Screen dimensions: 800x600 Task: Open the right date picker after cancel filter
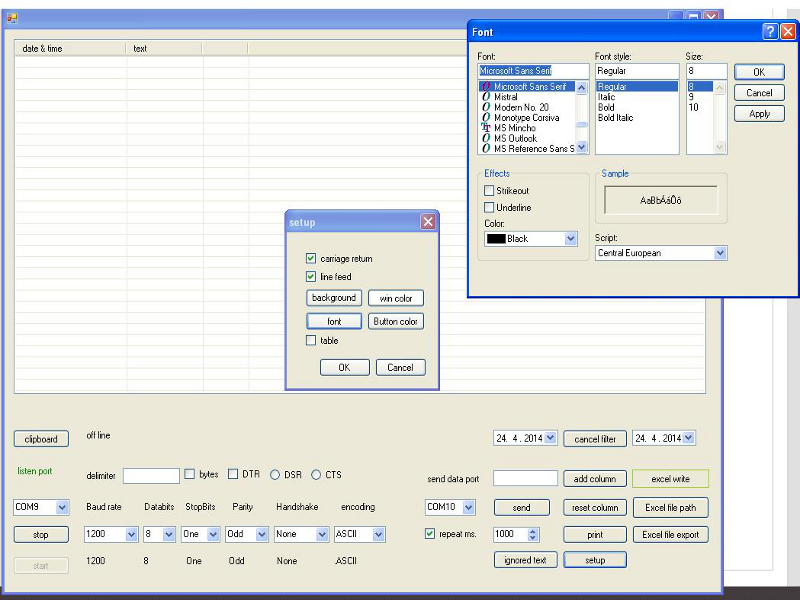tap(688, 438)
